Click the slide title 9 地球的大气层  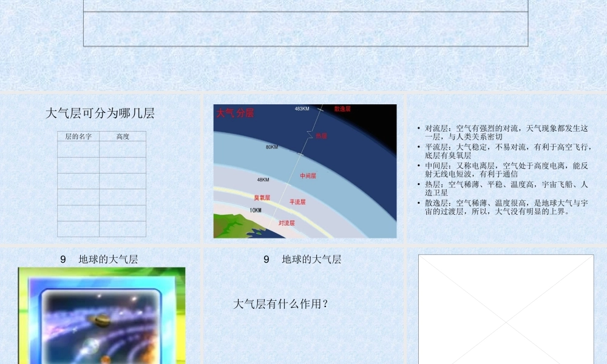tap(99, 258)
